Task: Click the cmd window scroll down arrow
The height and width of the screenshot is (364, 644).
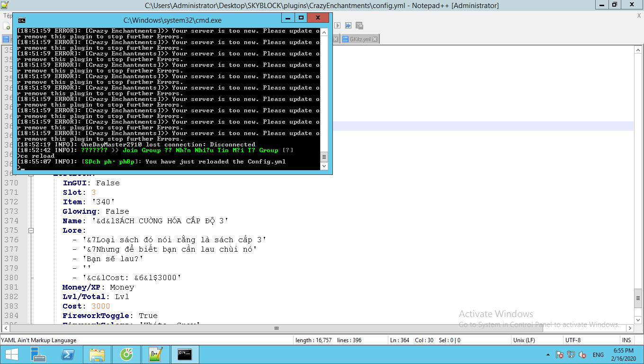Action: 324,166
